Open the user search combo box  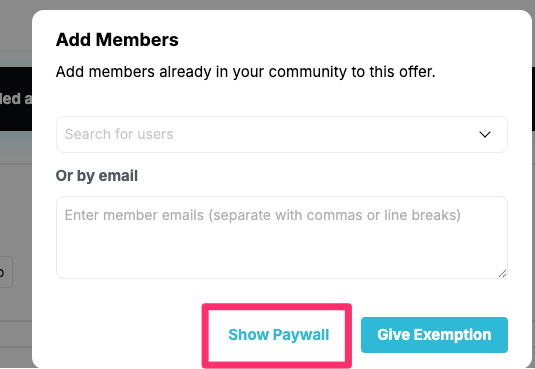281,134
